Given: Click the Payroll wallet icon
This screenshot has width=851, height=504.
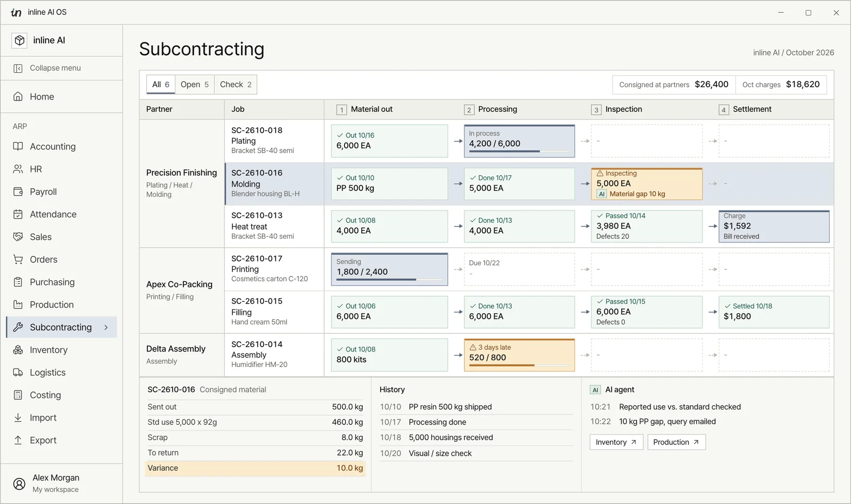Looking at the screenshot, I should tap(18, 191).
